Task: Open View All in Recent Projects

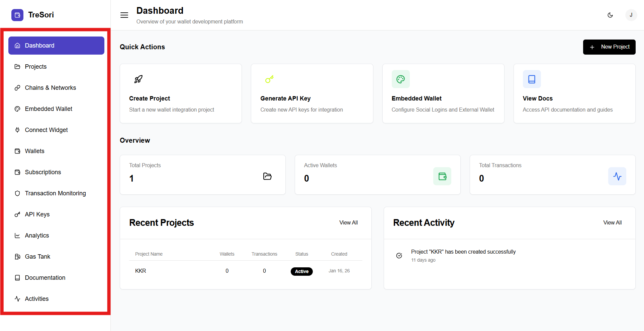Action: click(348, 223)
